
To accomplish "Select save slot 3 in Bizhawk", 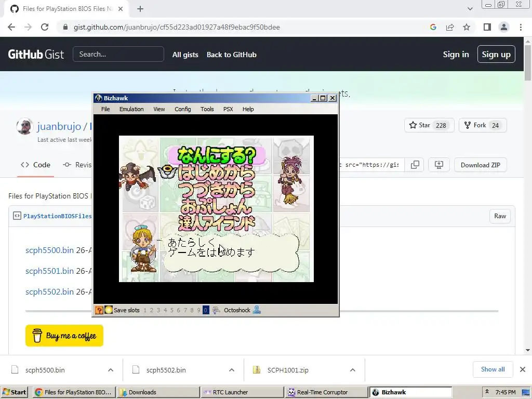I will click(x=158, y=310).
